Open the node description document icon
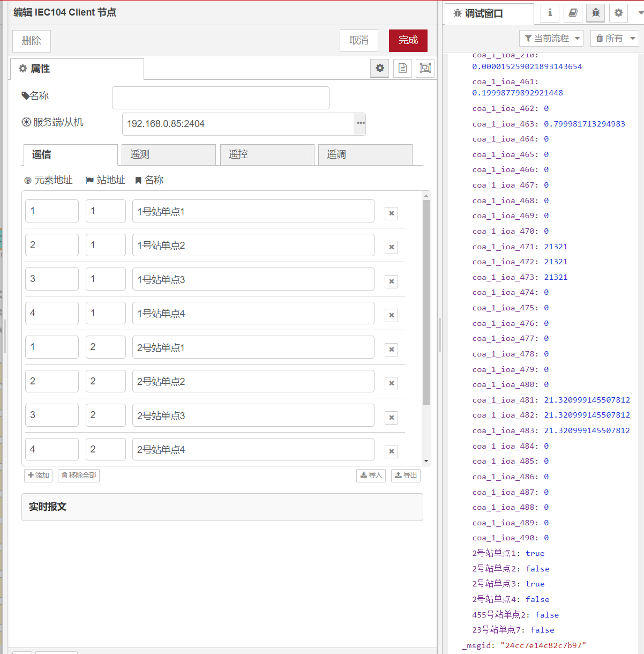Screen dimensions: 644x654 click(402, 68)
